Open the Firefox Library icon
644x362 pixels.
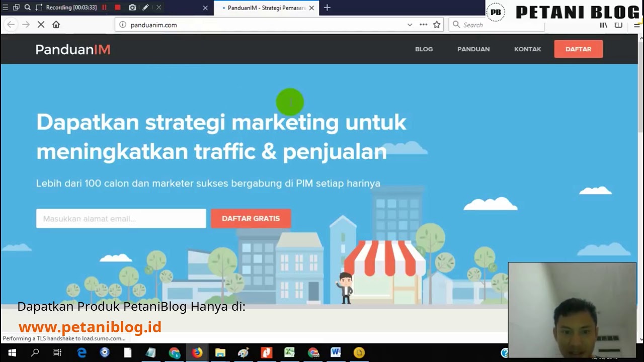(603, 25)
